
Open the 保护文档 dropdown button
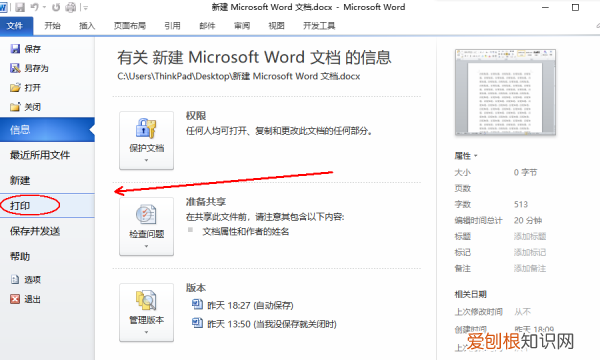coord(147,140)
